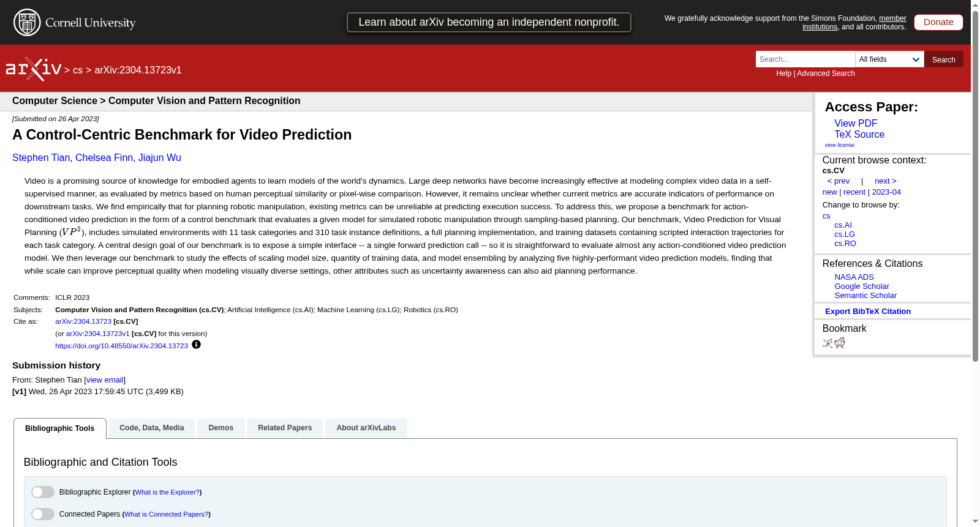Open the What is the Explorer? link
Viewport: 980px width, 527px height.
[167, 492]
